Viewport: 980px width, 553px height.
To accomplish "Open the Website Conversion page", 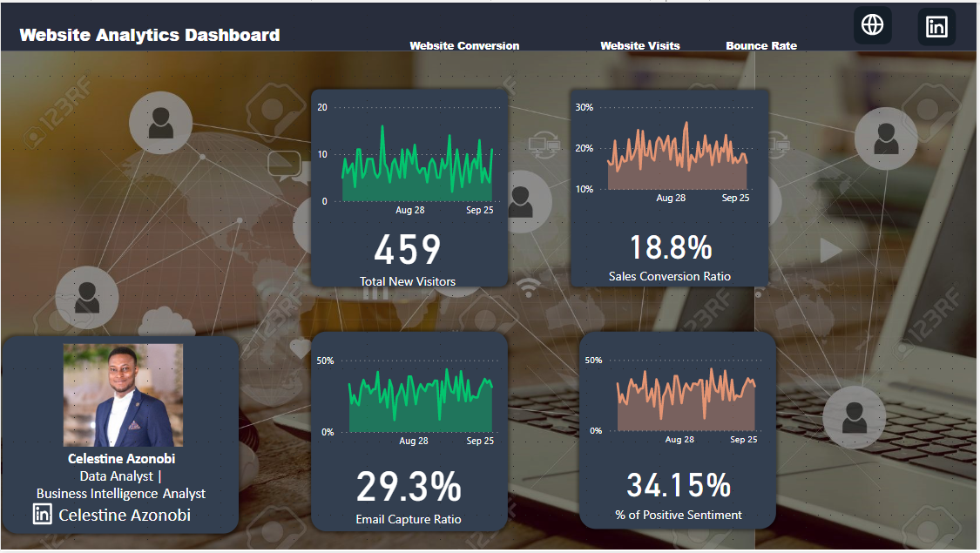I will click(x=464, y=45).
